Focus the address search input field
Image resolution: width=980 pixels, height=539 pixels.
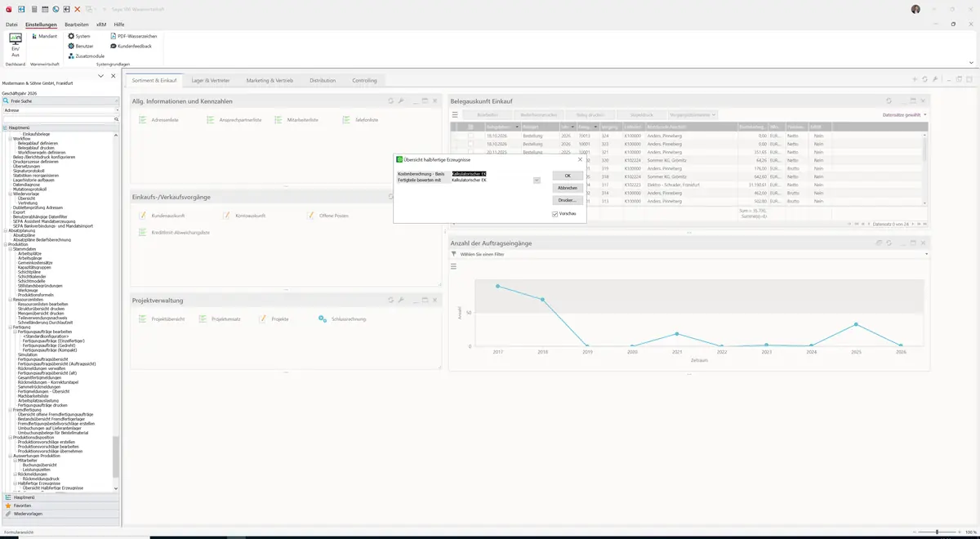pyautogui.click(x=60, y=119)
